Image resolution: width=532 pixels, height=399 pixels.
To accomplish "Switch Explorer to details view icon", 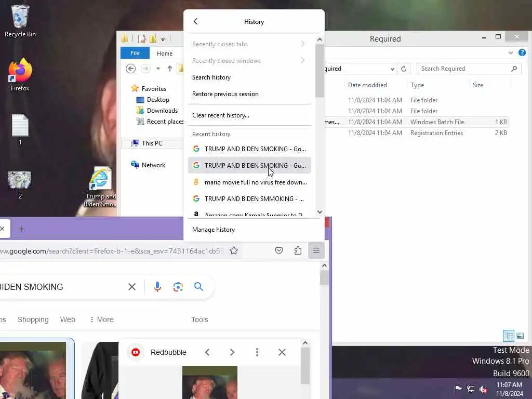I will 509,336.
